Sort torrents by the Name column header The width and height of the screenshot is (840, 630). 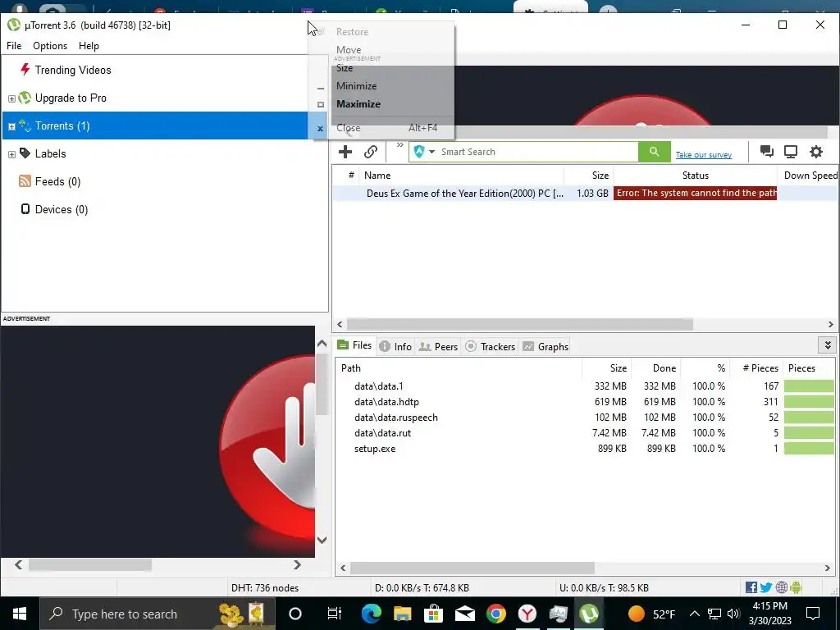point(461,176)
